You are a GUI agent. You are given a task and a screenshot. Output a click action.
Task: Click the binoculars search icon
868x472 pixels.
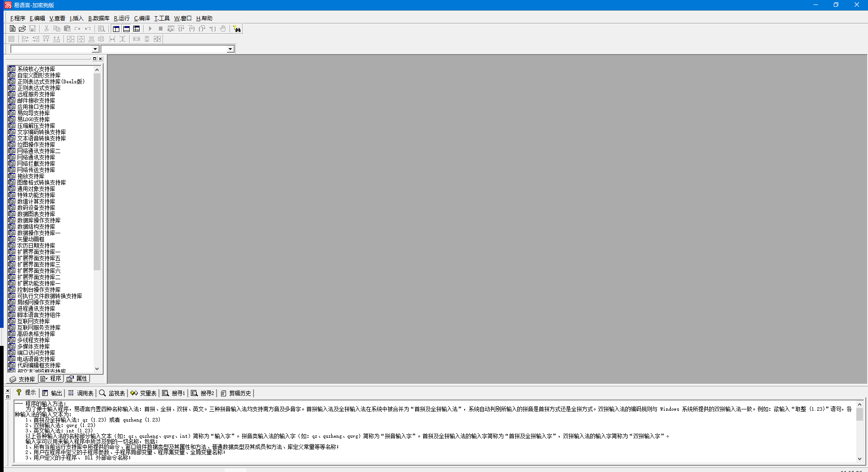point(238,28)
